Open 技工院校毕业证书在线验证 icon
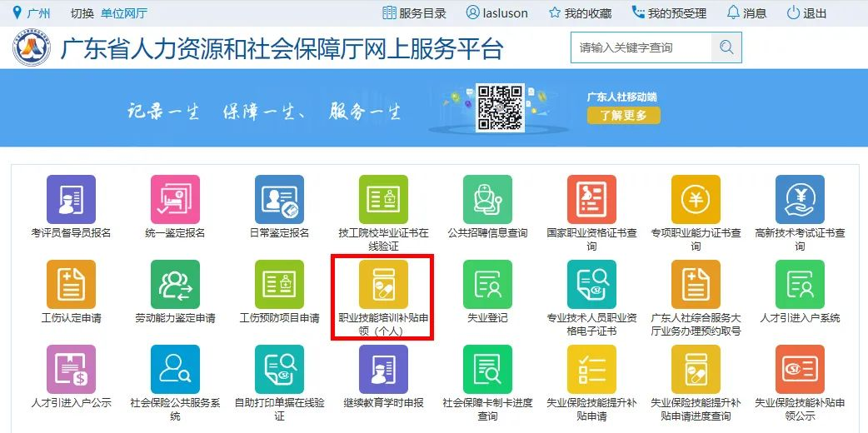The image size is (868, 433). pos(383,199)
